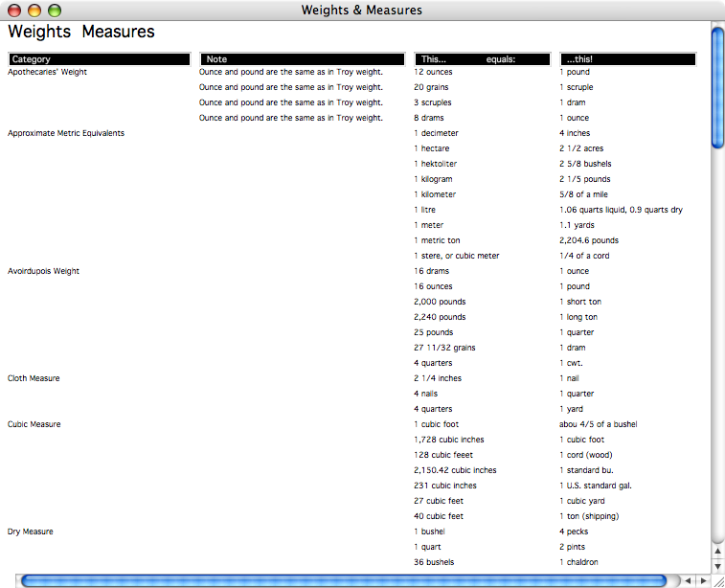The image size is (725, 588).
Task: Click the vertical scroll up arrow
Action: [717, 552]
